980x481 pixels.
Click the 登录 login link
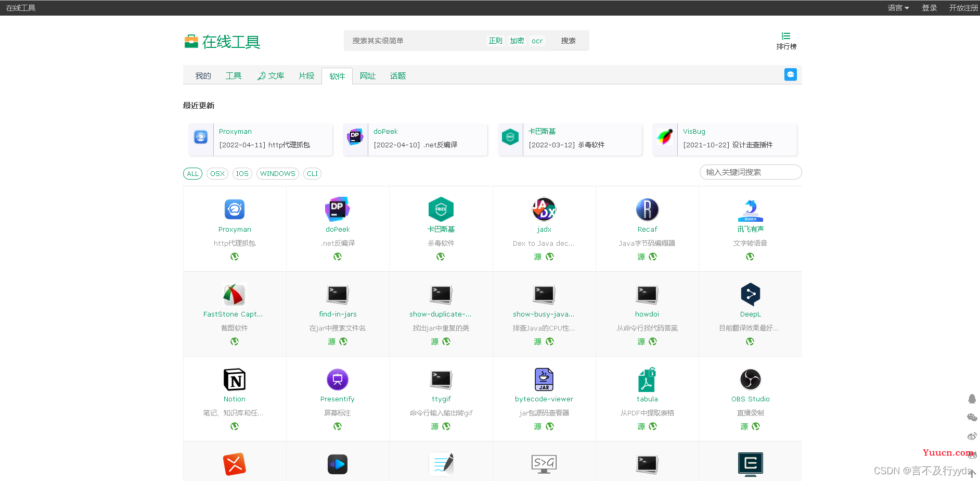[x=930, y=8]
